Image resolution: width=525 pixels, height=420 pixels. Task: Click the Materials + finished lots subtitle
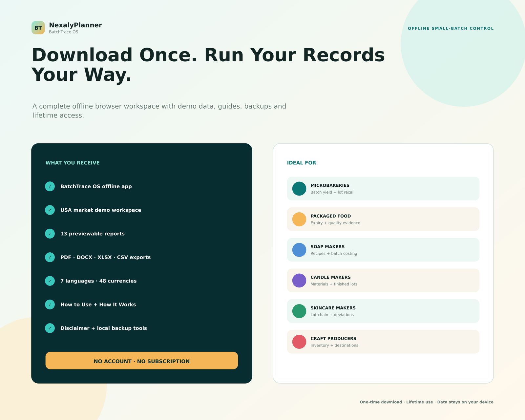point(334,284)
